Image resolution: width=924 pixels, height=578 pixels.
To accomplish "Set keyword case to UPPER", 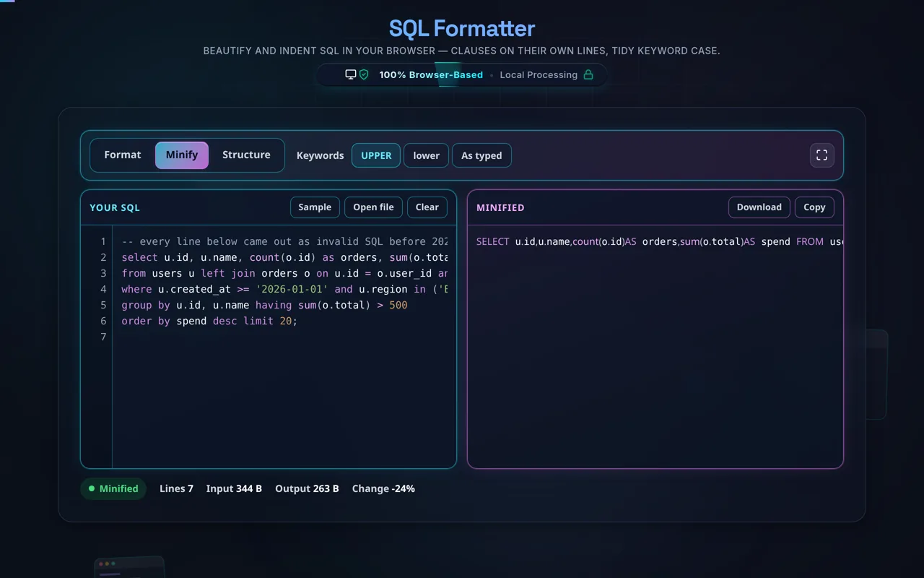I will click(x=376, y=155).
